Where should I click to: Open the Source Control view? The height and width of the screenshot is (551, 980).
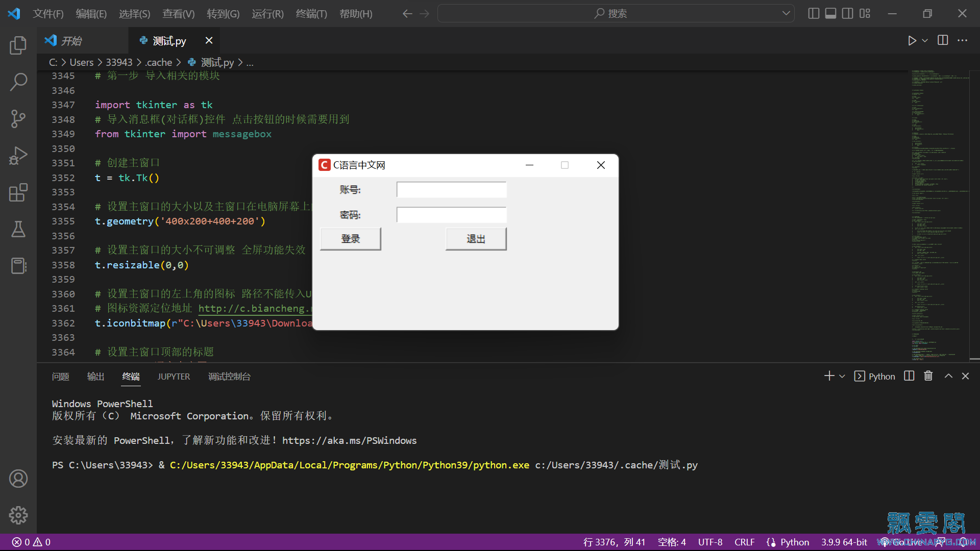tap(18, 119)
